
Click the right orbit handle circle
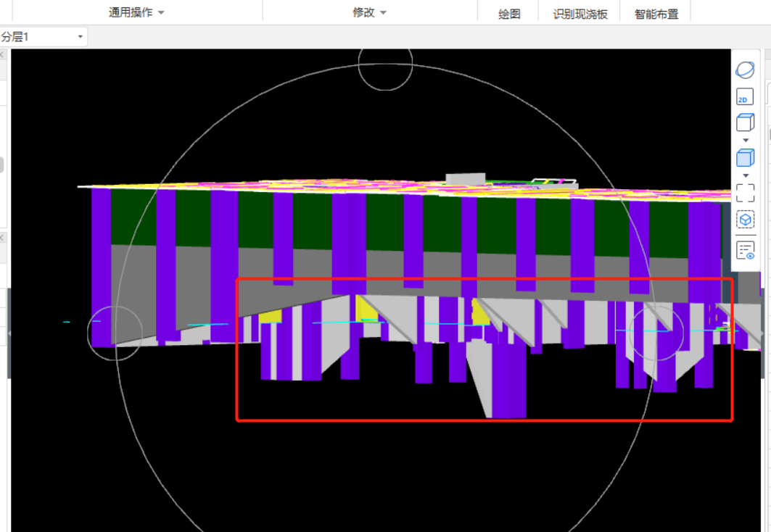tap(656, 333)
